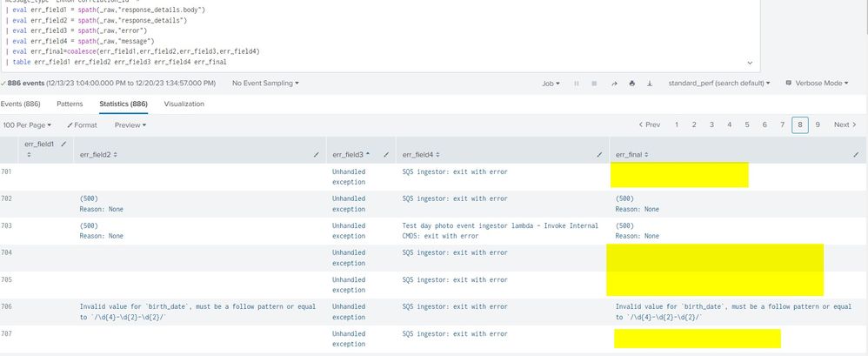Switch to the Visualization tab

click(x=184, y=104)
